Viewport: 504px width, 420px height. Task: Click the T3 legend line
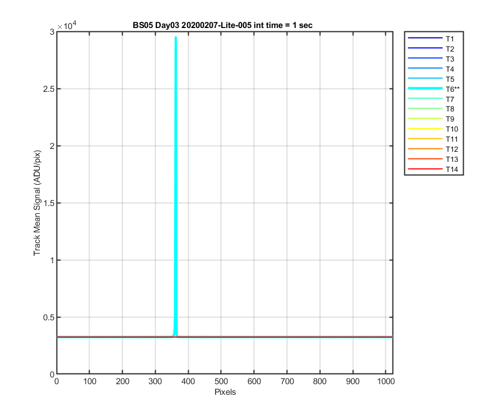pos(425,58)
